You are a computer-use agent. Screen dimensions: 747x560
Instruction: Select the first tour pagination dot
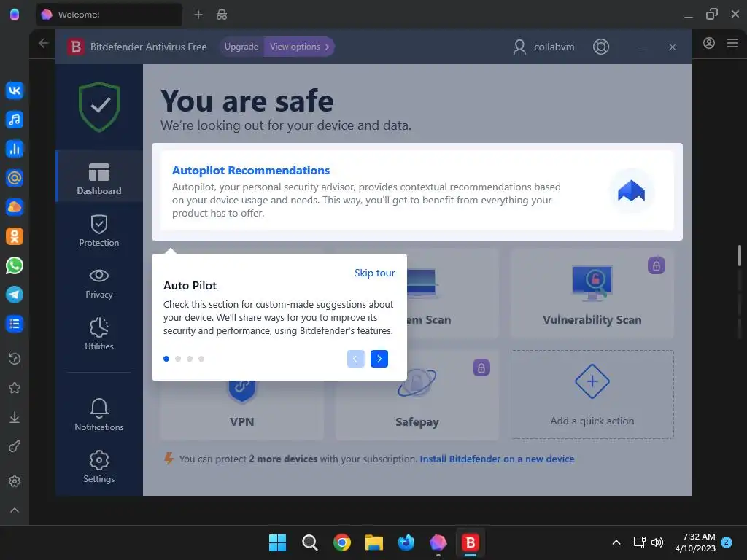click(166, 359)
